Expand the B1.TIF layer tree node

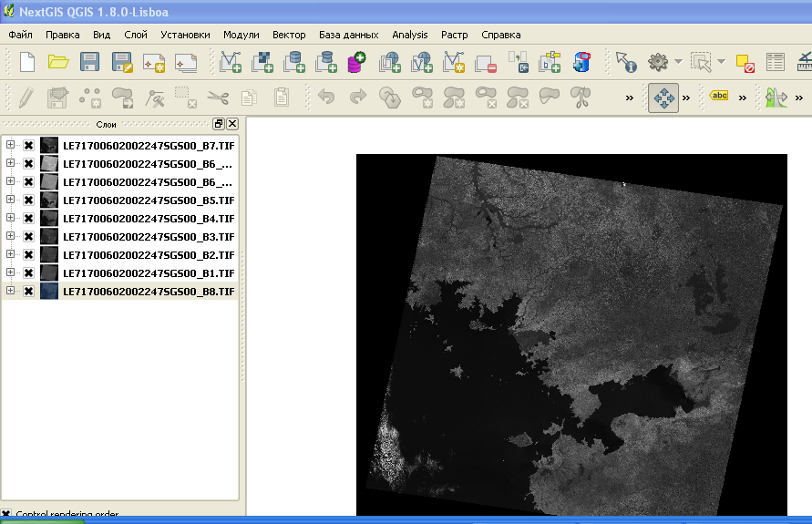11,272
